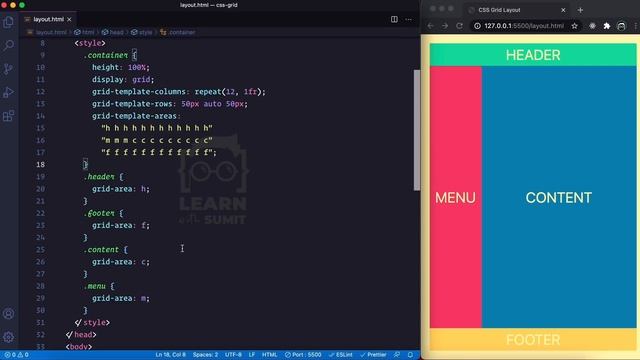Click the closing </head> tag
This screenshot has height=360, width=640.
click(81, 335)
